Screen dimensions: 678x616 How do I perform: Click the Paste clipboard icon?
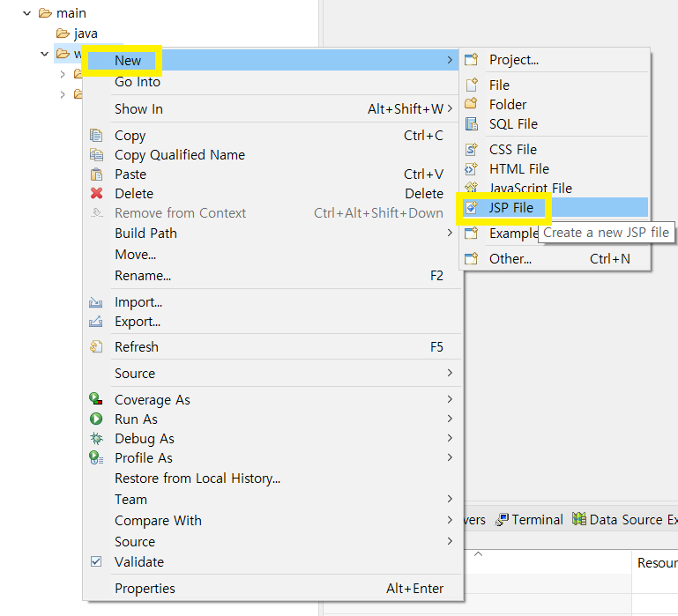(x=96, y=174)
